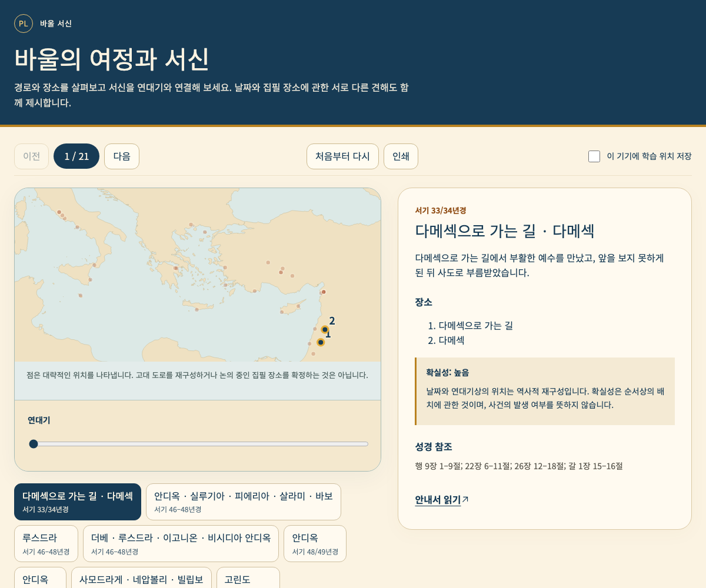
Task: Enable 이 기기에 학습 위치 저장 checkbox
Action: pyautogui.click(x=594, y=156)
